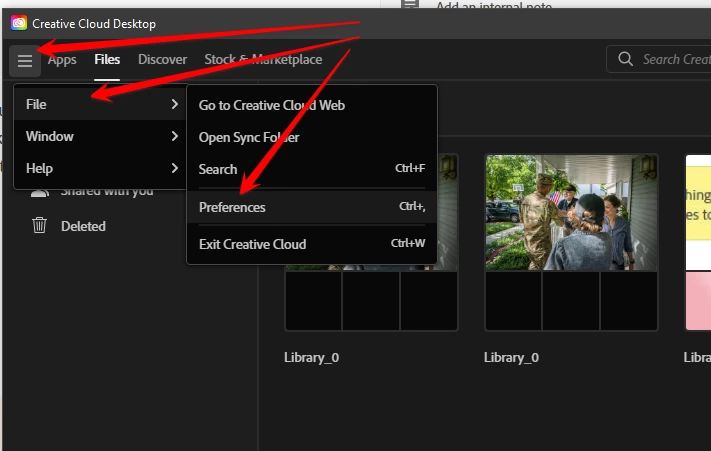
Task: Open the Help menu entry
Action: 100,168
